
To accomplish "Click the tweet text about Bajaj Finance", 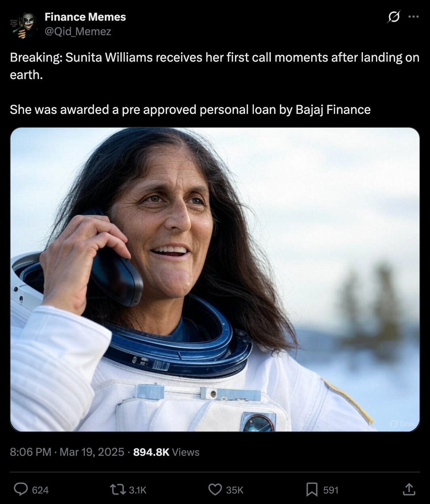I will [190, 110].
